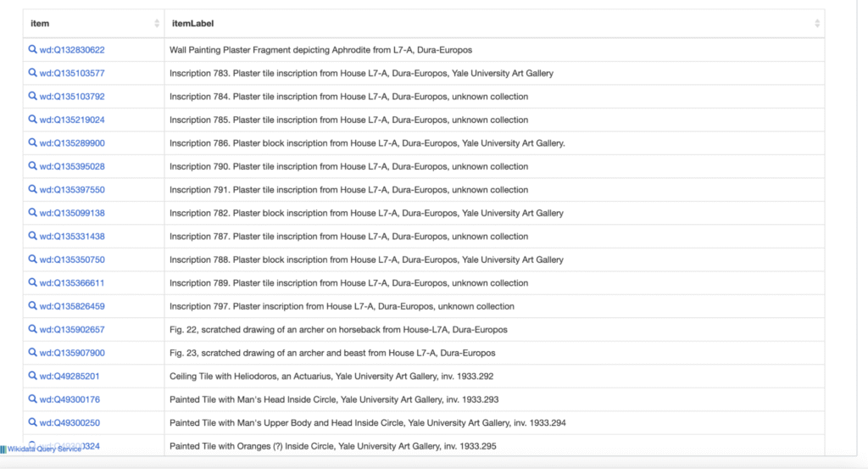Click explore icon next to wd:Q49300250
The height and width of the screenshot is (469, 868).
click(33, 422)
